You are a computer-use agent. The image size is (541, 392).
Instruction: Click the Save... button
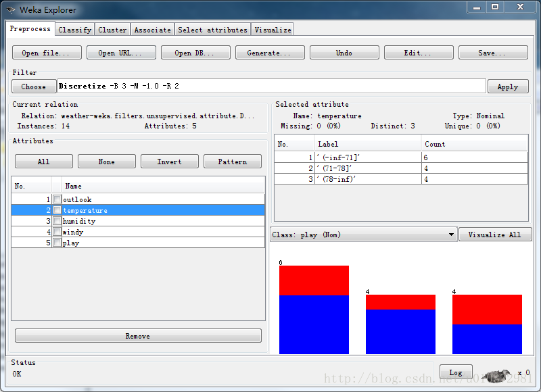coord(493,53)
